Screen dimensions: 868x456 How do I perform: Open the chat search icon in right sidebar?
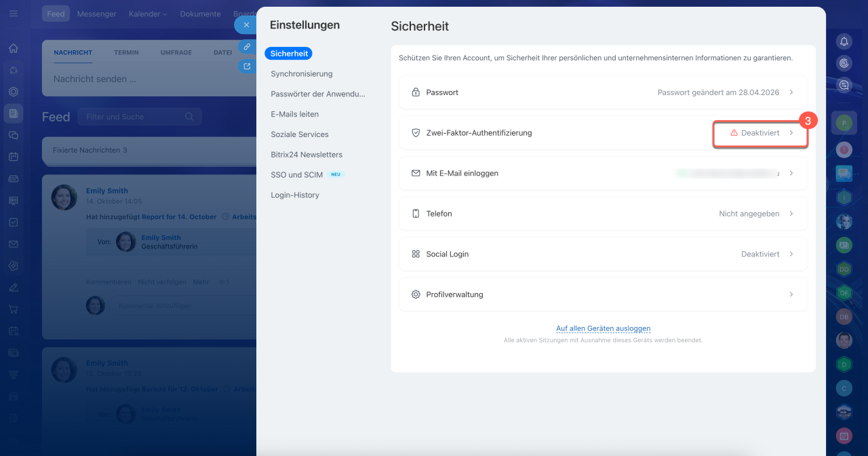[x=844, y=85]
